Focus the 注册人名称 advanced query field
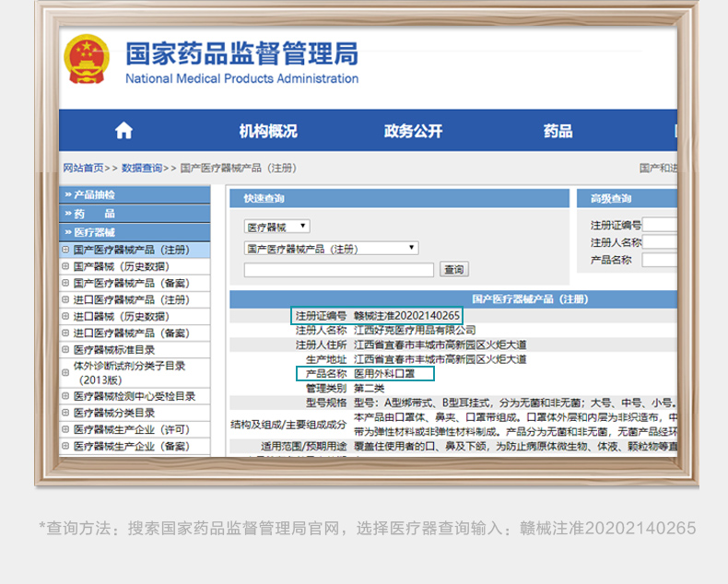 click(659, 242)
